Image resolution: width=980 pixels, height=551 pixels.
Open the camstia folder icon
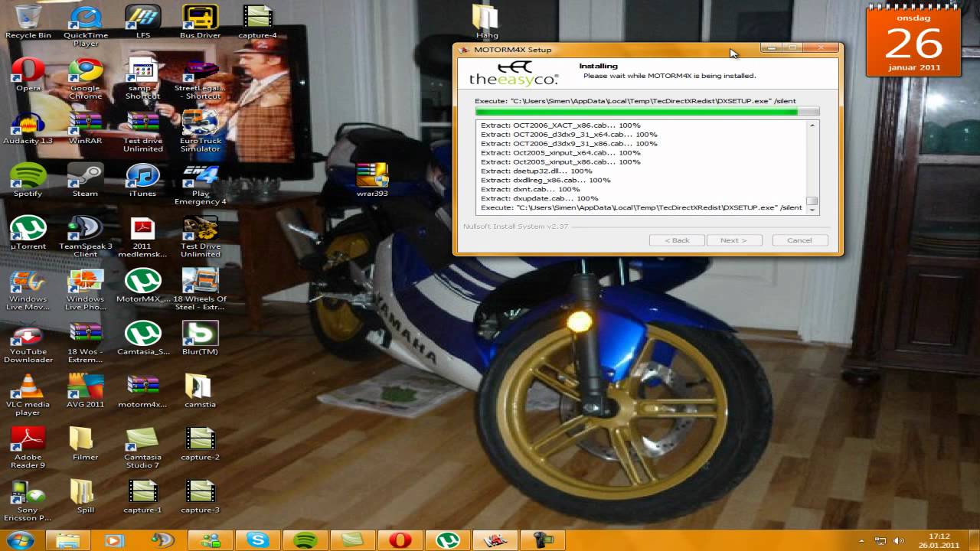coord(200,390)
